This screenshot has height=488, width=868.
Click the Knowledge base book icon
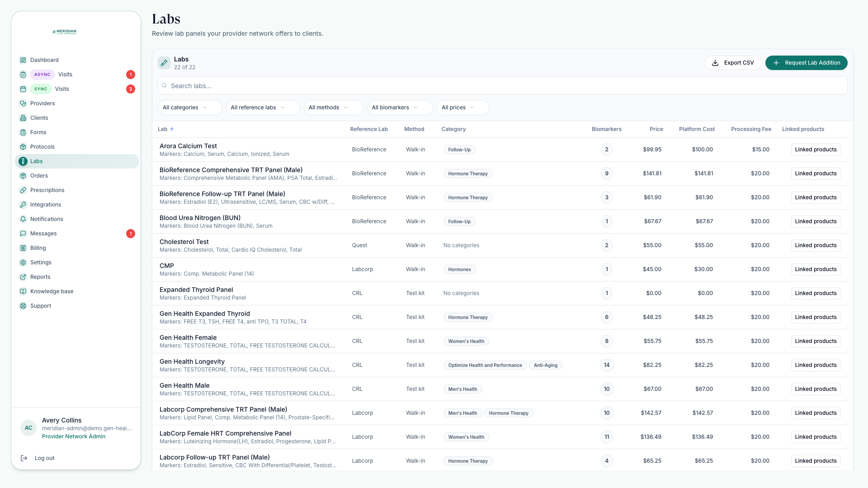tap(23, 291)
